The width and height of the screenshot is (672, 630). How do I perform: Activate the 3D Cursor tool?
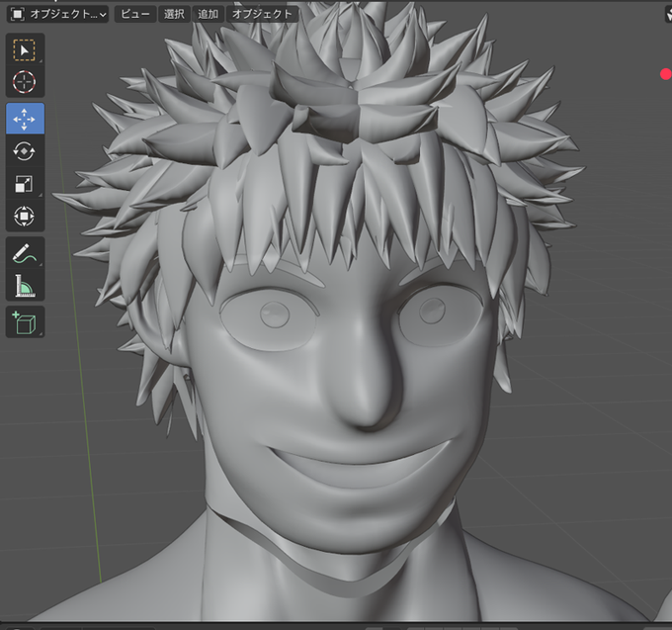click(x=25, y=81)
